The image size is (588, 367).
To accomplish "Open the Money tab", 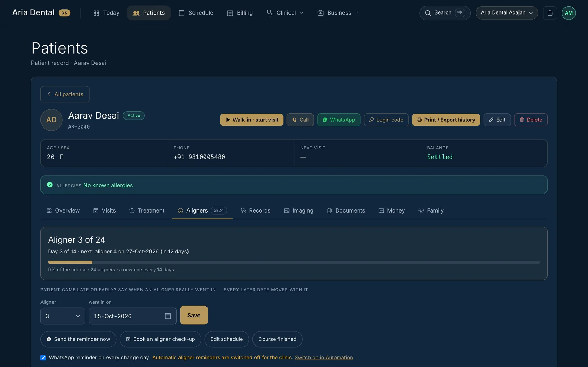I will click(x=392, y=210).
